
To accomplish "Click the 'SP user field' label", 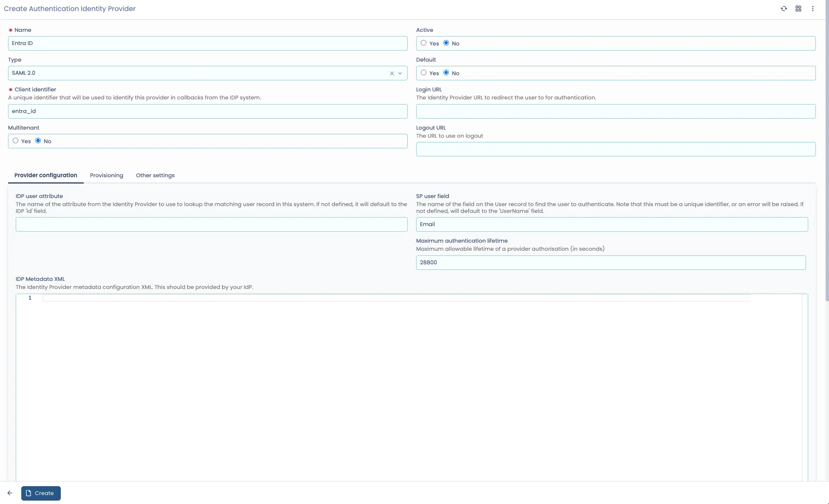I will [432, 196].
